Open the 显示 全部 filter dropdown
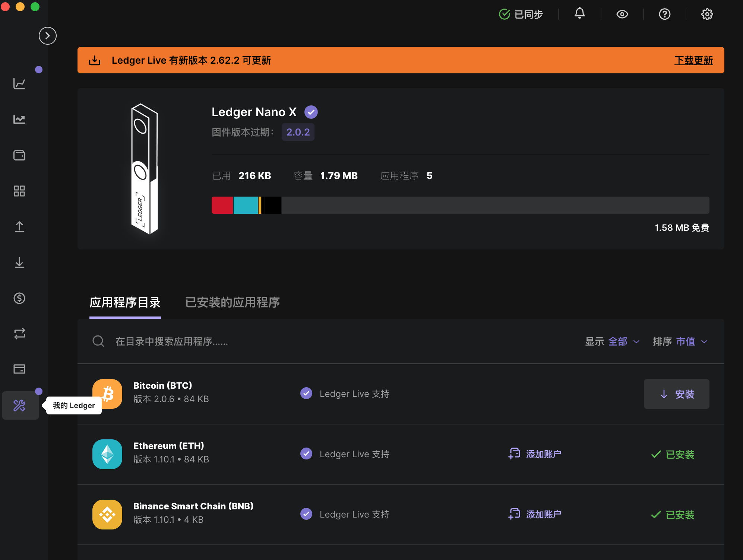 [x=612, y=341]
